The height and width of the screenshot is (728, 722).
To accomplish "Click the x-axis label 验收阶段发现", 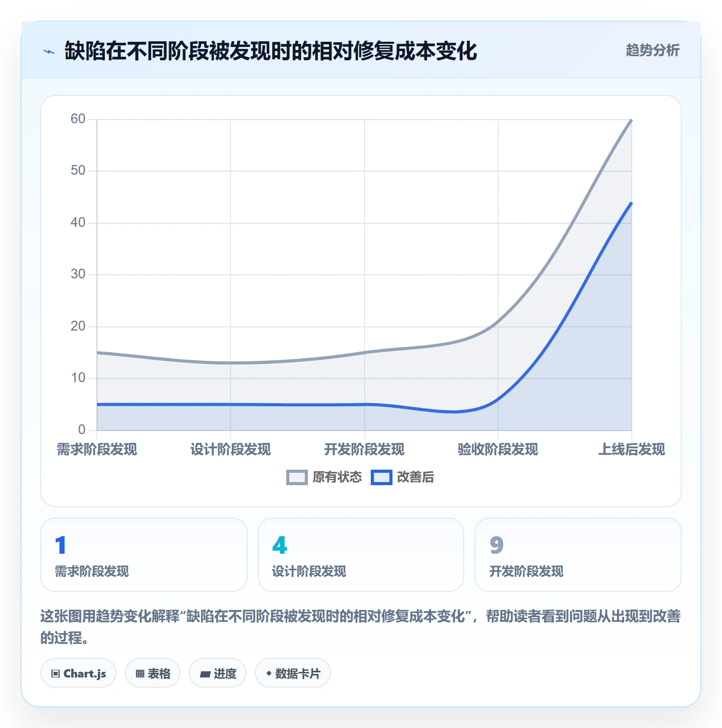I will coord(498,450).
